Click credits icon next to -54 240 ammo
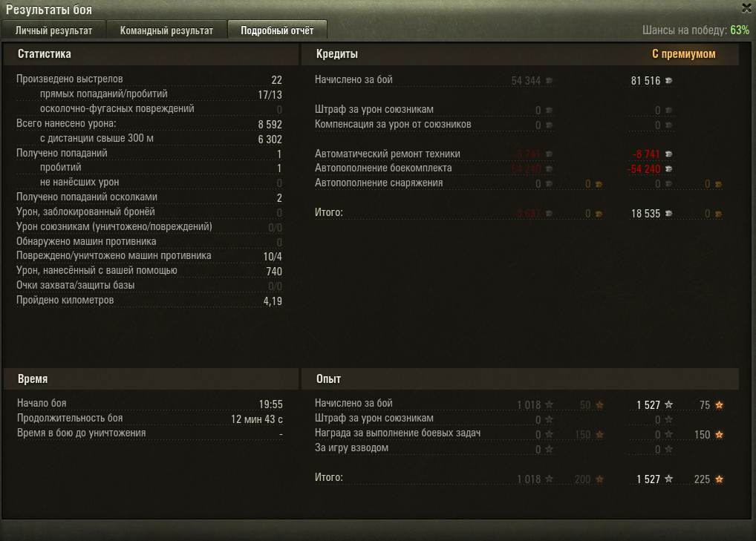 click(668, 169)
